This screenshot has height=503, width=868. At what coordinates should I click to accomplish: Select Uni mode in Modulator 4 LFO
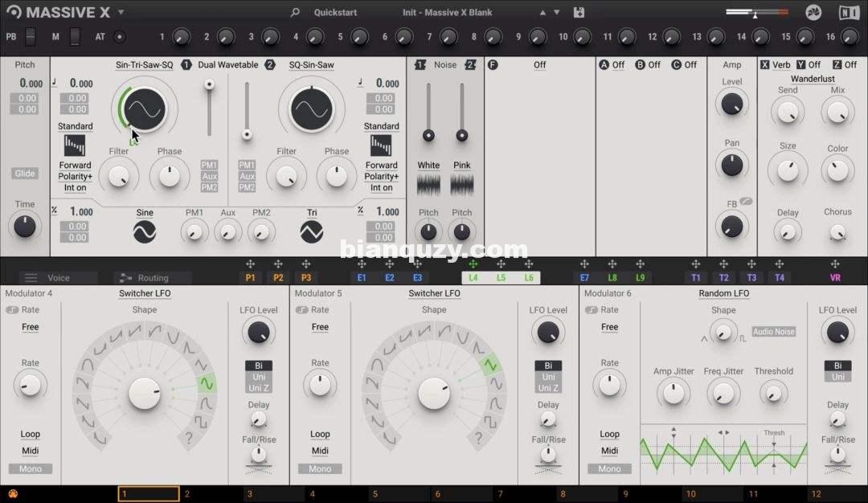[258, 377]
